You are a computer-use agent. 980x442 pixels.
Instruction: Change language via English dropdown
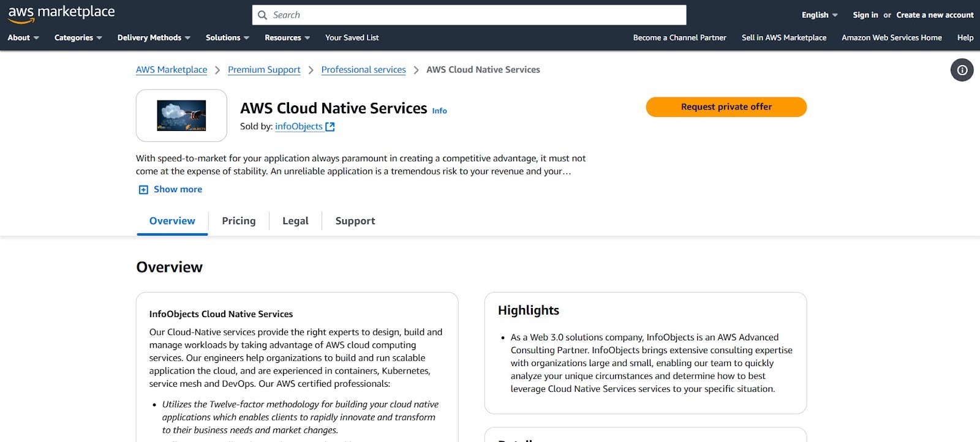point(820,15)
